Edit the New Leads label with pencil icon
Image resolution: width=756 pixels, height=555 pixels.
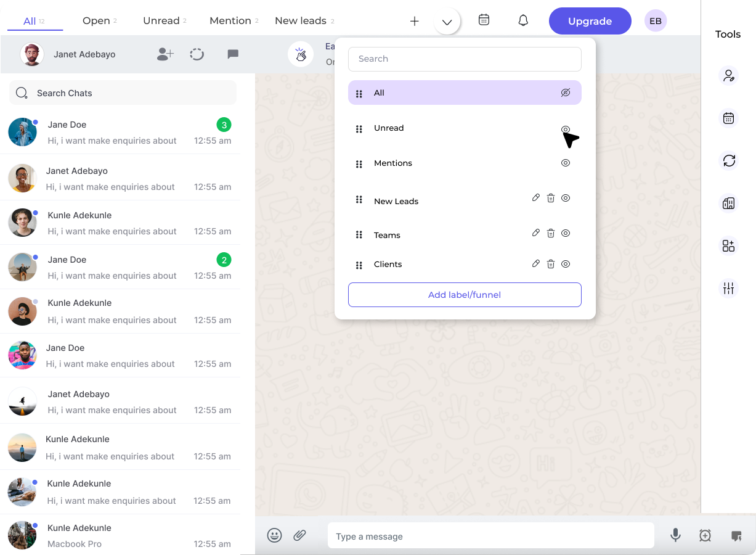pos(536,197)
